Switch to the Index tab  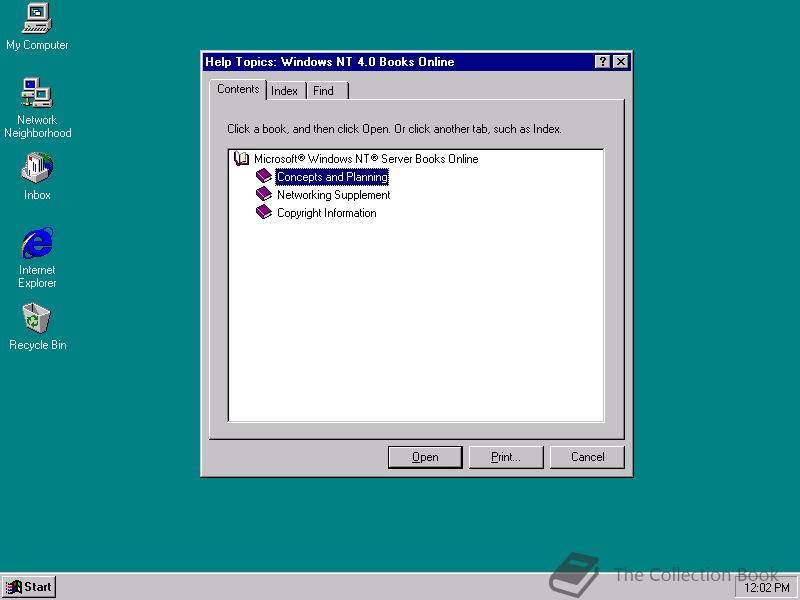point(285,91)
